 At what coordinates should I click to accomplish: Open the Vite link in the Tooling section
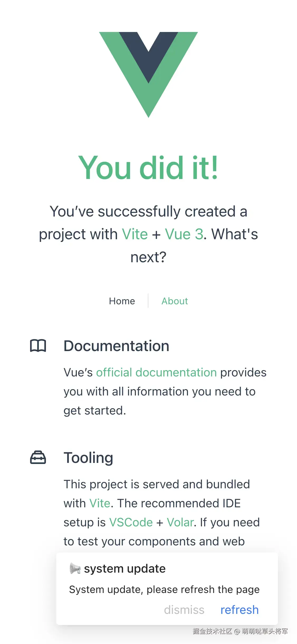(100, 503)
